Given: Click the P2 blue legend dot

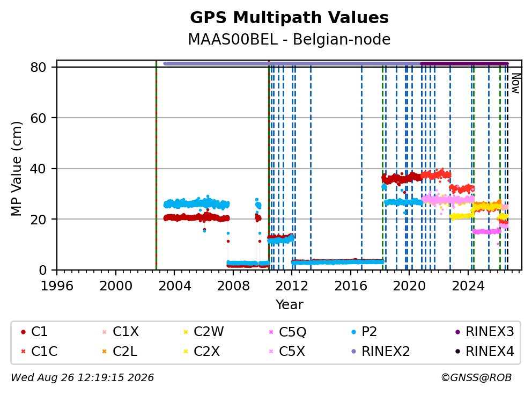Looking at the screenshot, I should (354, 332).
